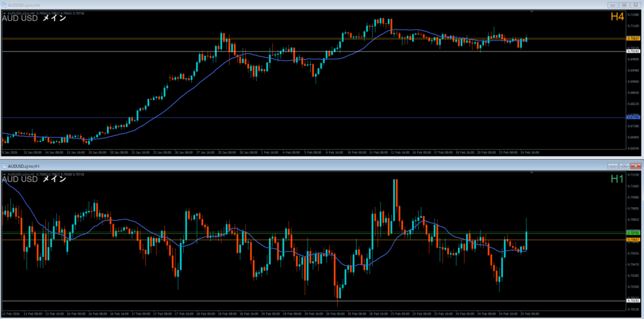The width and height of the screenshot is (644, 319).
Task: Click the small arrow before AUDUSD.oj1m,H4 header
Action: coord(4,13)
